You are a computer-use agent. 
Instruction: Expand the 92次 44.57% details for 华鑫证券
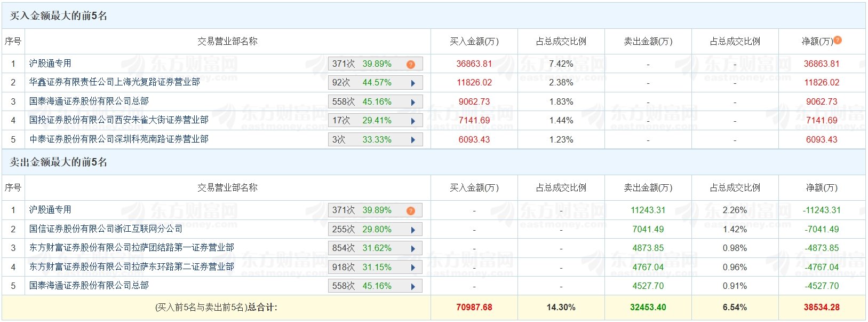point(413,83)
